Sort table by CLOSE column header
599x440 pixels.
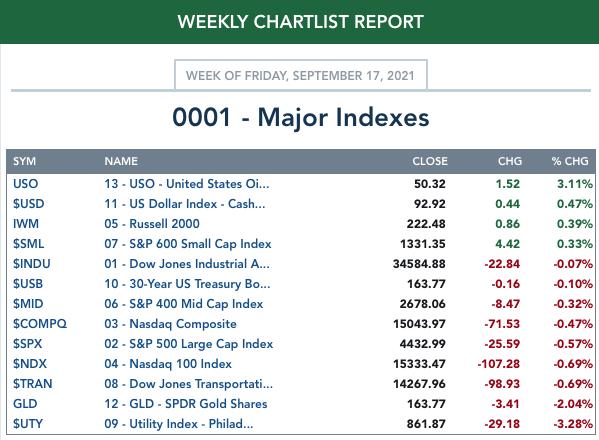click(x=430, y=161)
